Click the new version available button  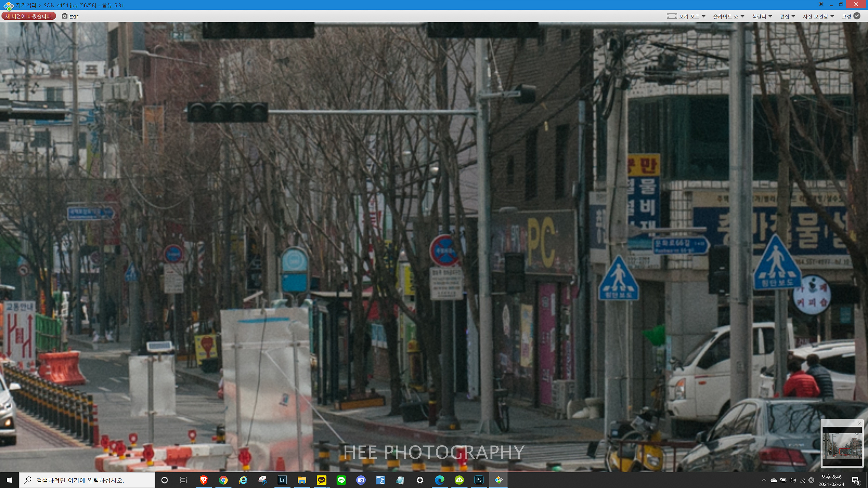tap(29, 16)
